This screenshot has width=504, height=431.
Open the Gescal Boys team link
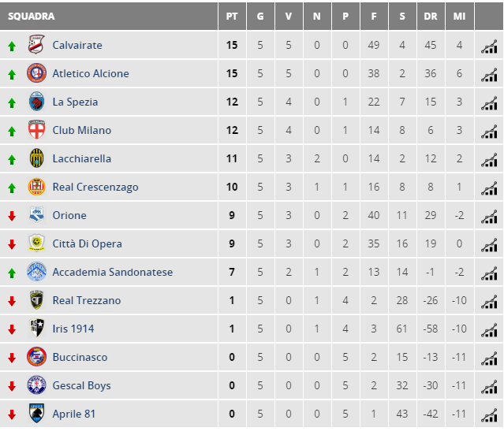pos(82,385)
